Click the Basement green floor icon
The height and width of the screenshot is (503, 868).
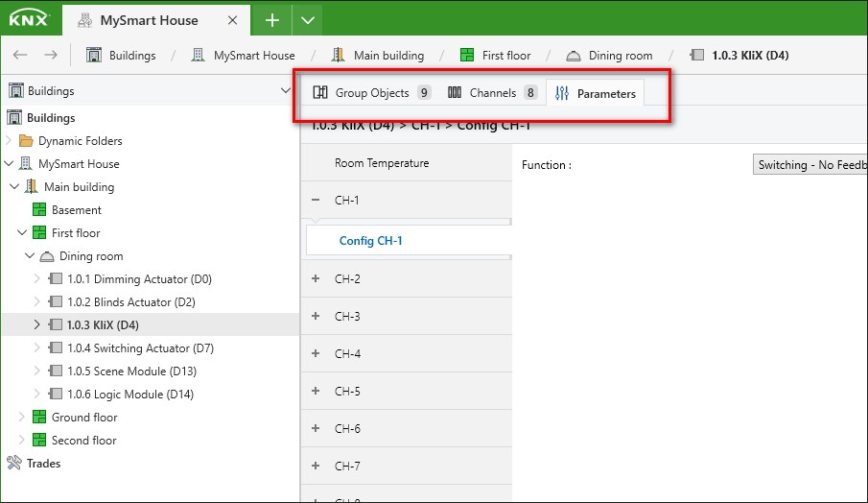[x=39, y=209]
